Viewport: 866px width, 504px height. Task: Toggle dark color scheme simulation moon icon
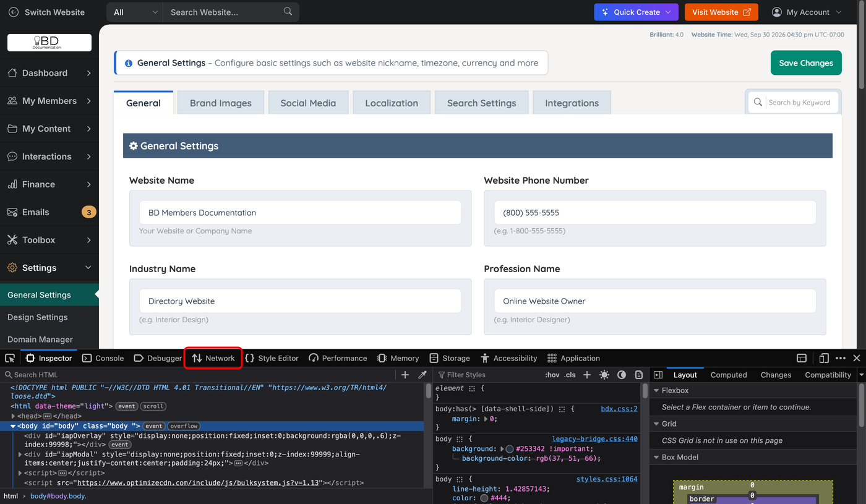click(x=622, y=375)
